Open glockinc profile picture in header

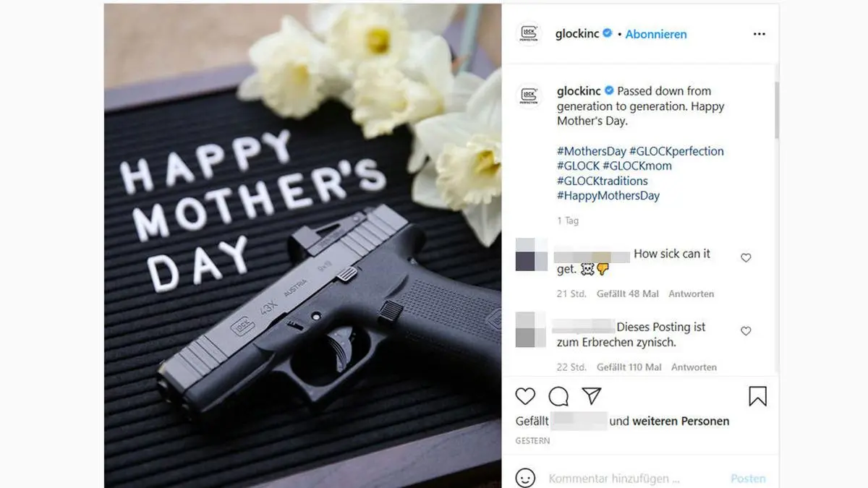pyautogui.click(x=529, y=34)
